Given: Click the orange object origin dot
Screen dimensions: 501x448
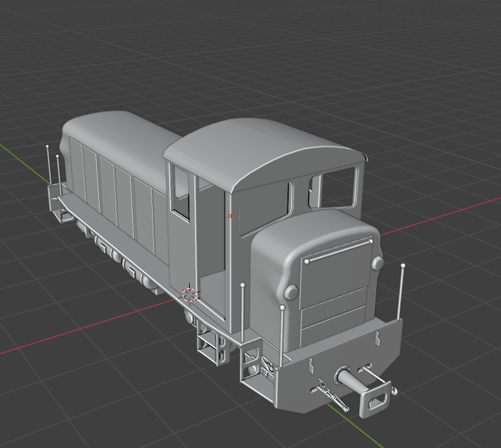Looking at the screenshot, I should 230,216.
